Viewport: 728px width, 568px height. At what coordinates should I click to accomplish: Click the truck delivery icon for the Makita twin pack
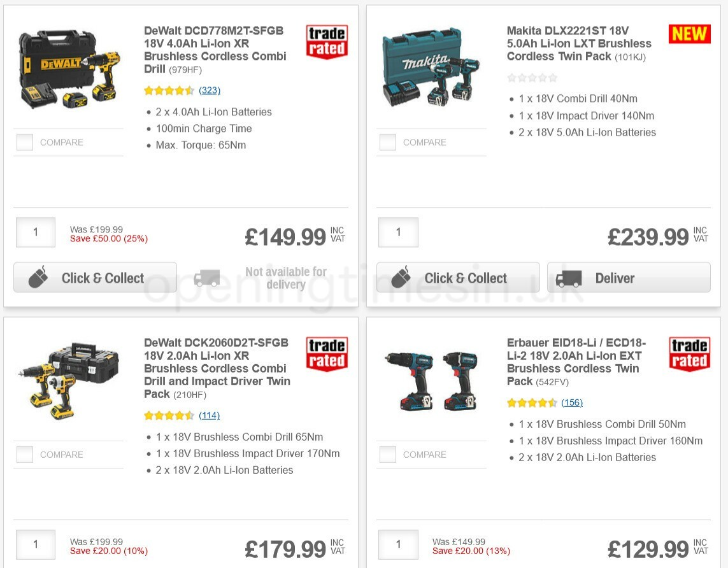569,278
